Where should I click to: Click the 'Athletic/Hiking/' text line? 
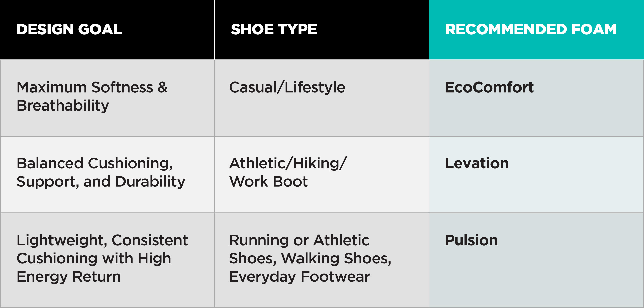(288, 163)
